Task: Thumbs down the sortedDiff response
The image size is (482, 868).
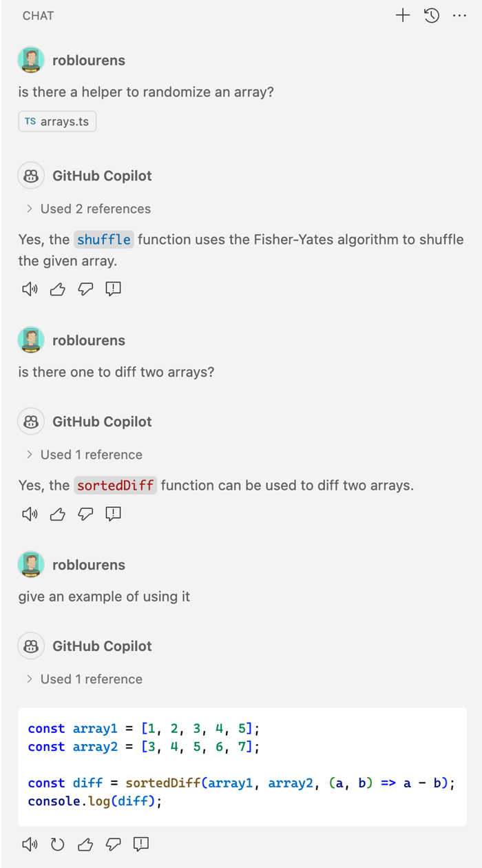Action: click(85, 513)
